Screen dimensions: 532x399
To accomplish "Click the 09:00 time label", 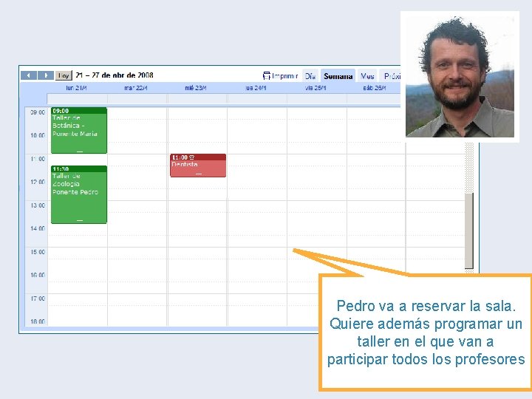I will (x=38, y=112).
